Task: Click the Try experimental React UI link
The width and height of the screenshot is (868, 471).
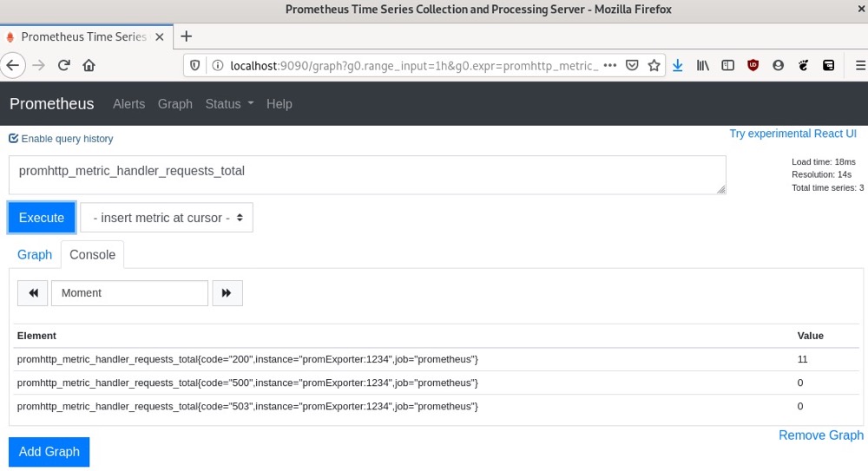Action: pos(792,134)
